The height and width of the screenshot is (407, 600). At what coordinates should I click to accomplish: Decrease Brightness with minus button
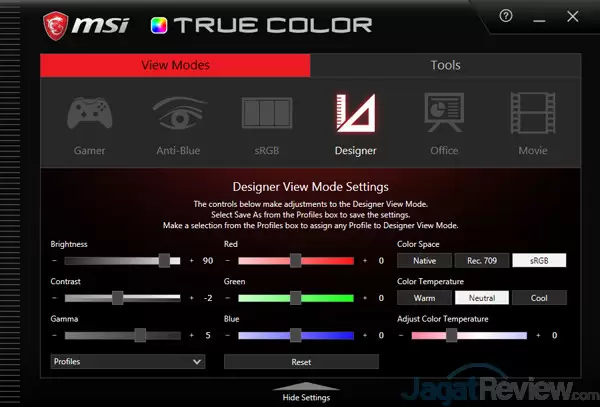tap(54, 260)
